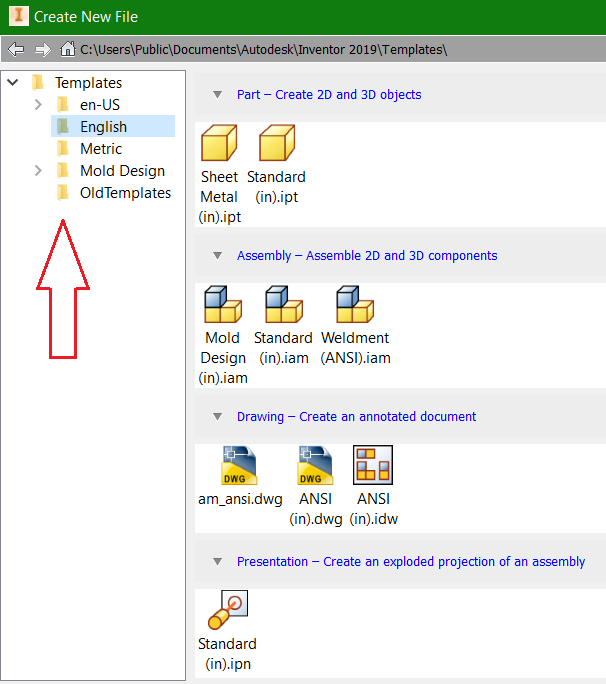Choose the Standard (in).iam assembly icon
The width and height of the screenshot is (606, 684).
tap(284, 304)
